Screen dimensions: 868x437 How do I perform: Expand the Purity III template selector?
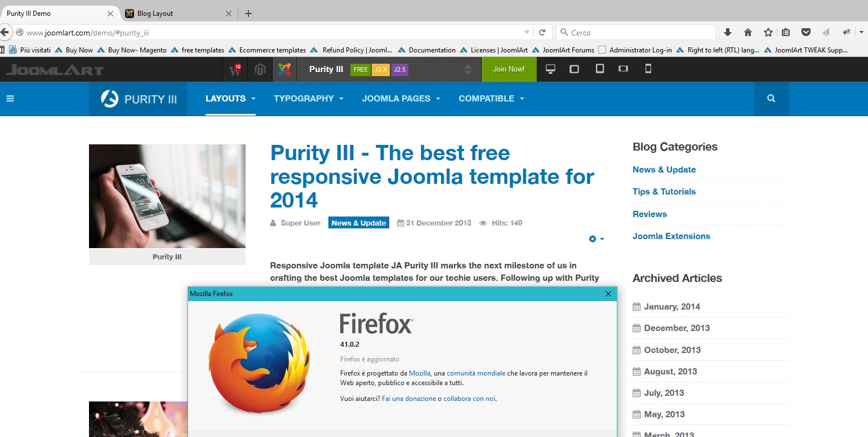point(468,69)
